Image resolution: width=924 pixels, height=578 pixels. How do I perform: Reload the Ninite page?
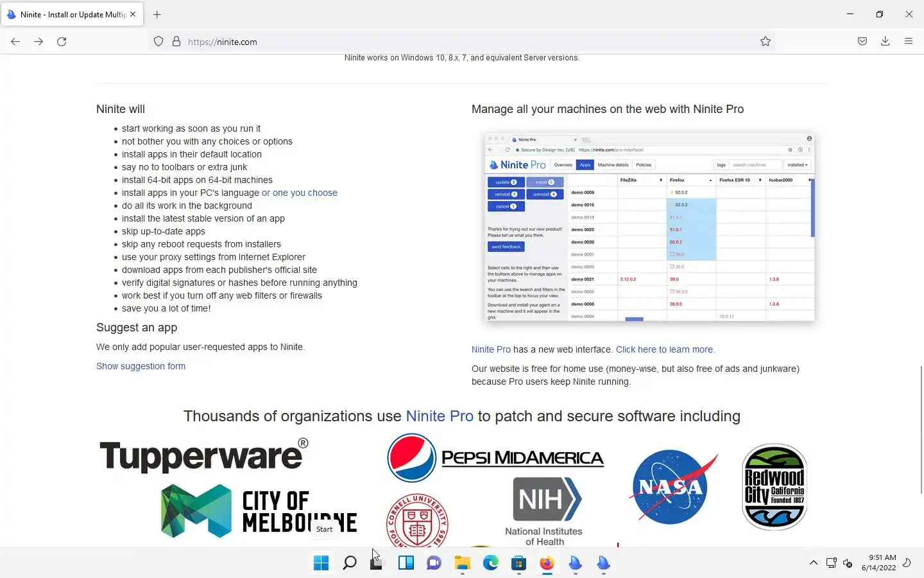click(62, 42)
